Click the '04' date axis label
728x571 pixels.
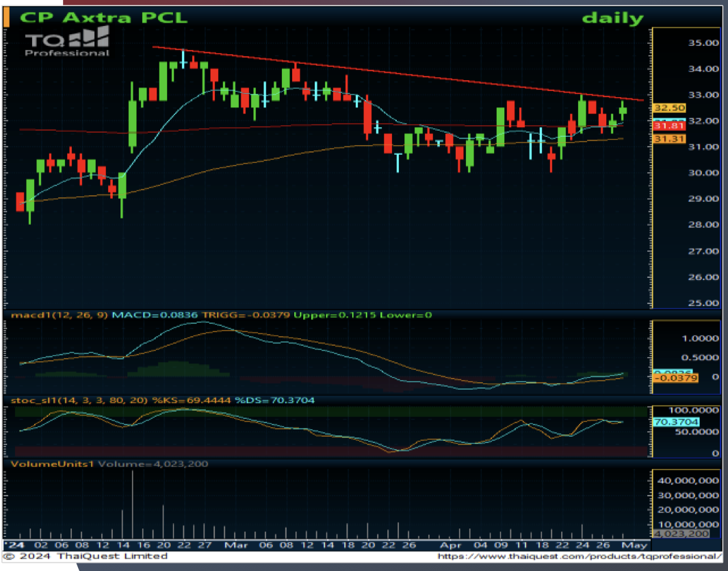[x=481, y=545]
